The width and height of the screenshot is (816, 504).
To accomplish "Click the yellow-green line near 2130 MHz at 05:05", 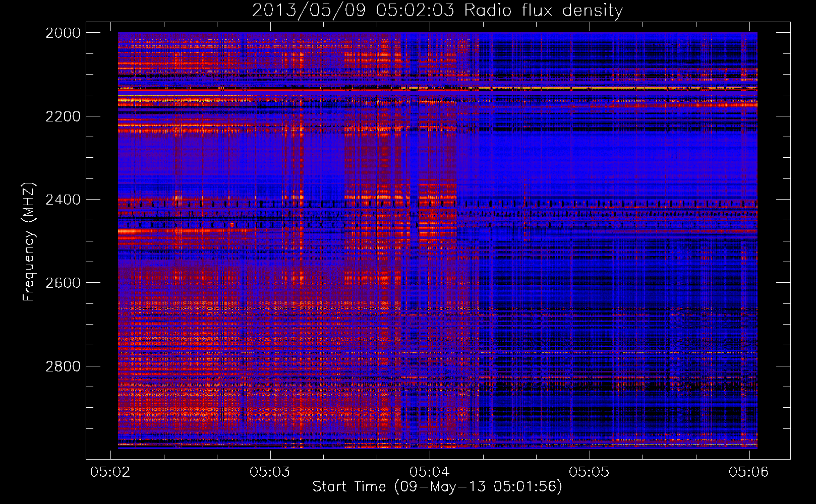I will click(590, 88).
